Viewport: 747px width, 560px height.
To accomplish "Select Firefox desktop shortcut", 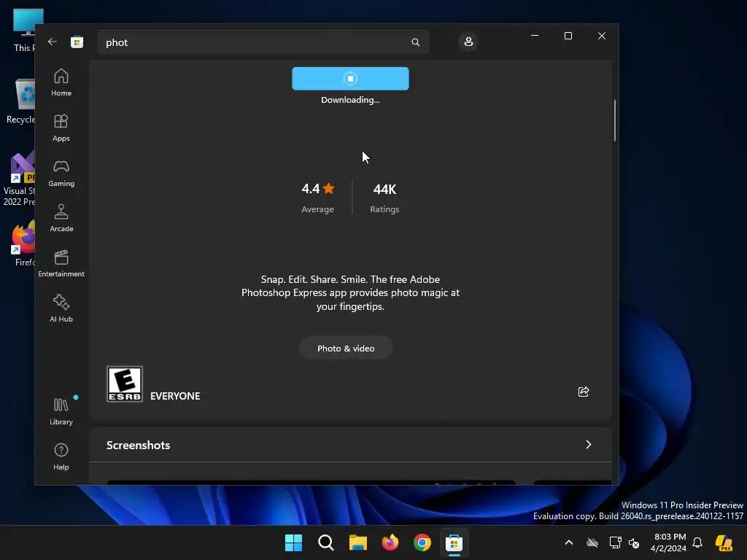I will (24, 244).
